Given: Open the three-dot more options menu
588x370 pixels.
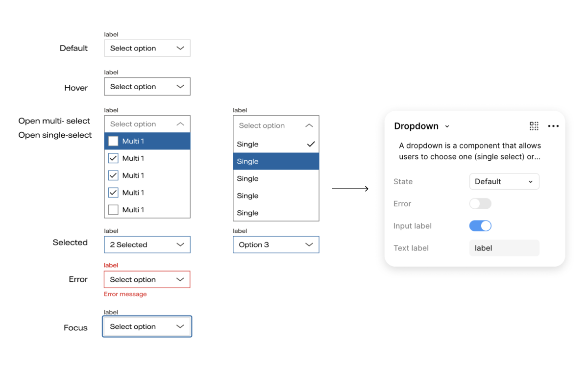Looking at the screenshot, I should pos(553,126).
